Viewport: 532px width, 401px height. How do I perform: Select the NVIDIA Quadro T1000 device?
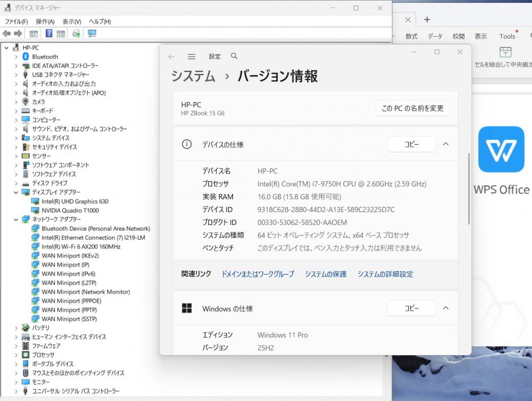(x=70, y=210)
